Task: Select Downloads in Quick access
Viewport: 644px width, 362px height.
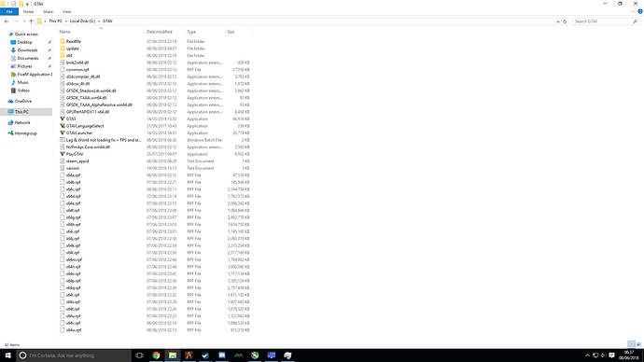Action: click(27, 50)
